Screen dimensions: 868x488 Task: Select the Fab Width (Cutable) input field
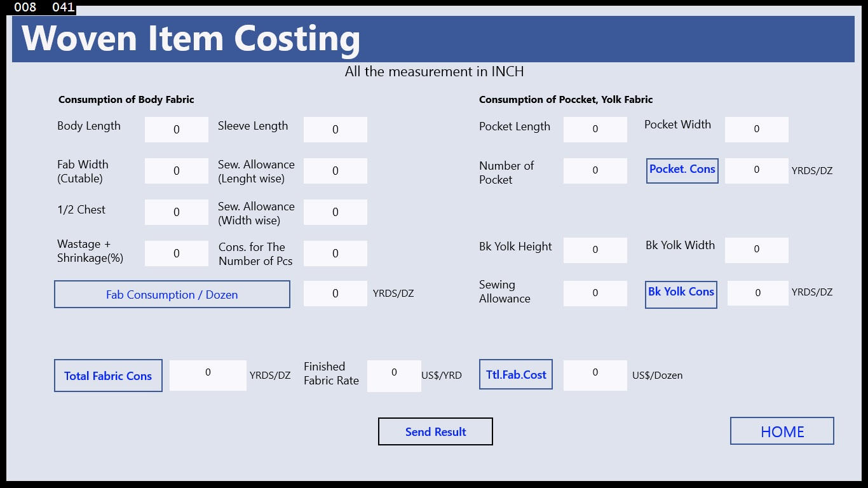click(x=176, y=170)
